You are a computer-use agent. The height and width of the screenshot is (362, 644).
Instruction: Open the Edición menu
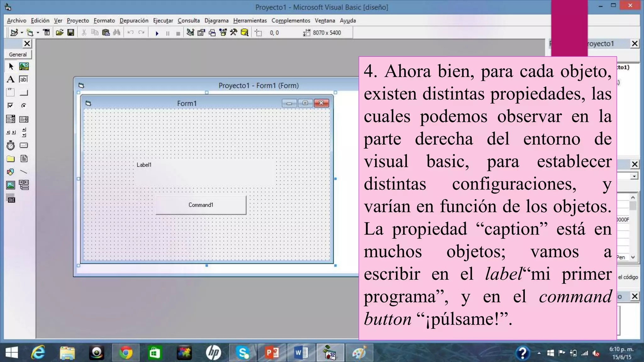coord(40,20)
